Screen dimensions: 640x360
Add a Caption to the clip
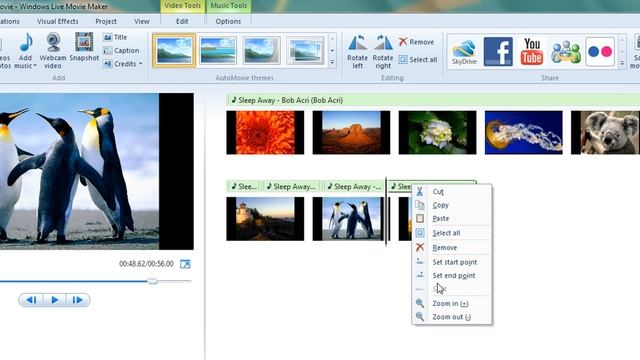pos(121,51)
